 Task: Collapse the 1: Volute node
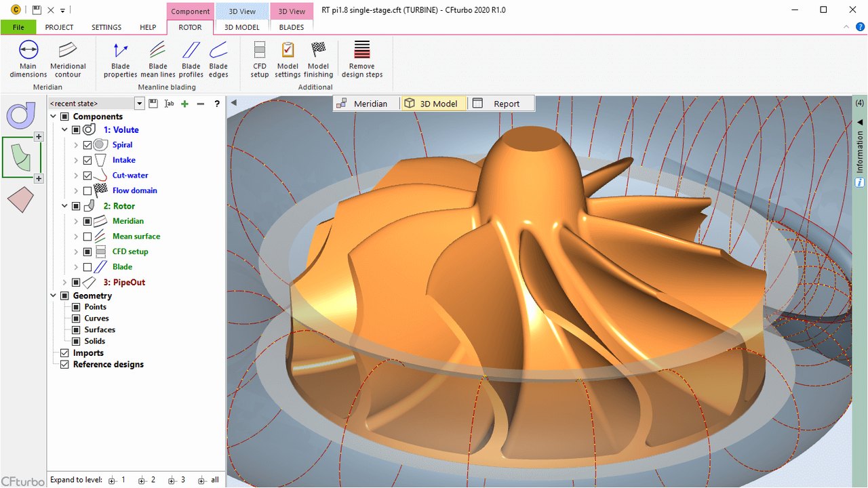(x=65, y=130)
